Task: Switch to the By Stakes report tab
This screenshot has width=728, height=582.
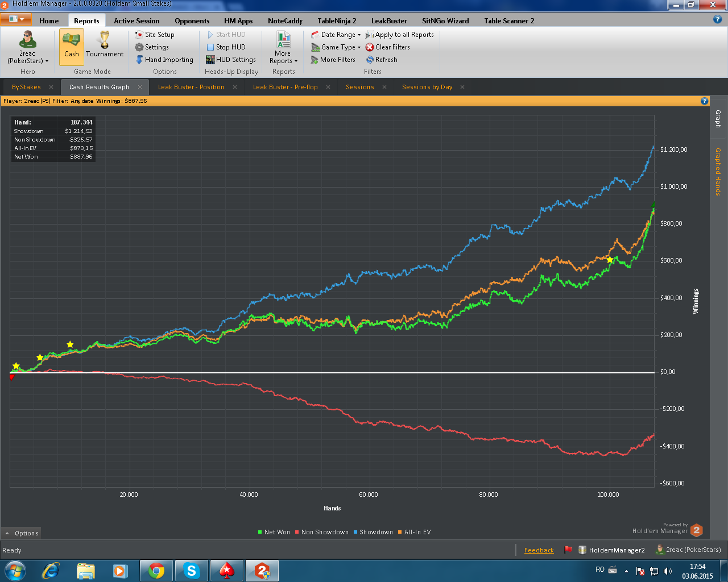Action: click(x=26, y=87)
